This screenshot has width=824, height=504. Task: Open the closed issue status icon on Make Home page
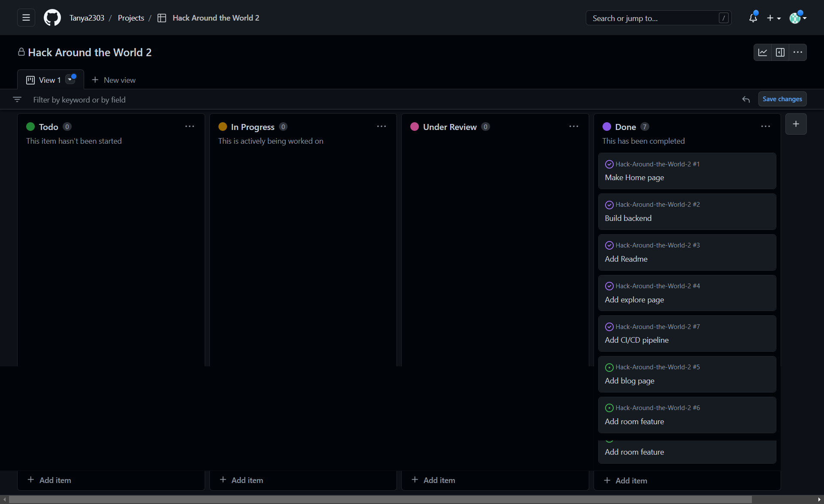[x=609, y=164]
